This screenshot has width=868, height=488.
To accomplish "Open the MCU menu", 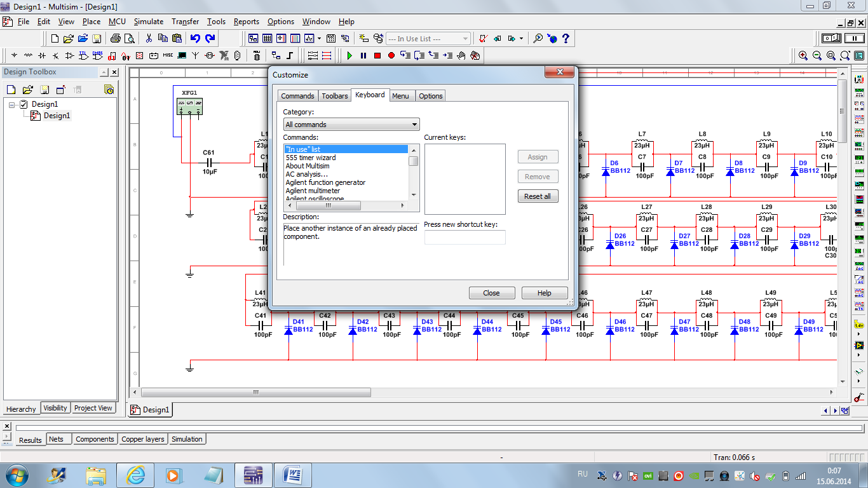I will coord(117,22).
